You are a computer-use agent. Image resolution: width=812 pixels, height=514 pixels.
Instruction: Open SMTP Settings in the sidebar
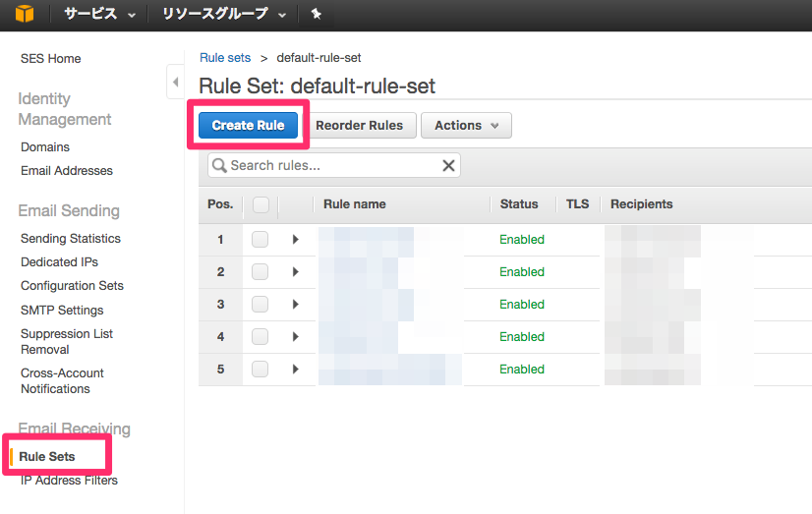(62, 310)
